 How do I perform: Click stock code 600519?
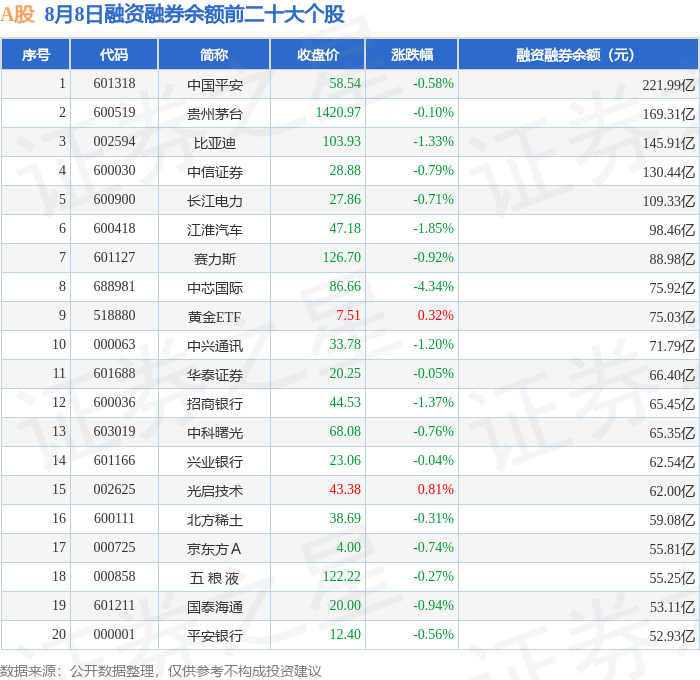[114, 112]
